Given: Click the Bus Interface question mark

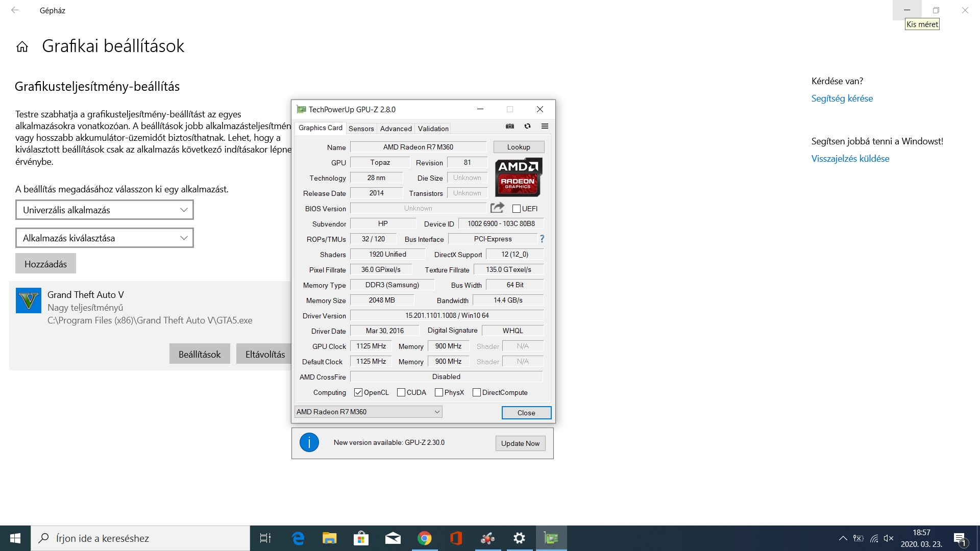Looking at the screenshot, I should point(542,239).
